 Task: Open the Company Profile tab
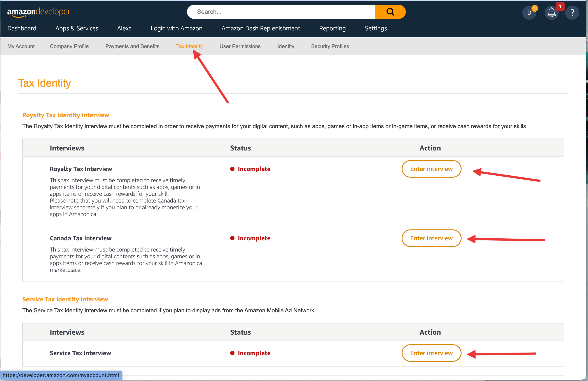coord(69,46)
